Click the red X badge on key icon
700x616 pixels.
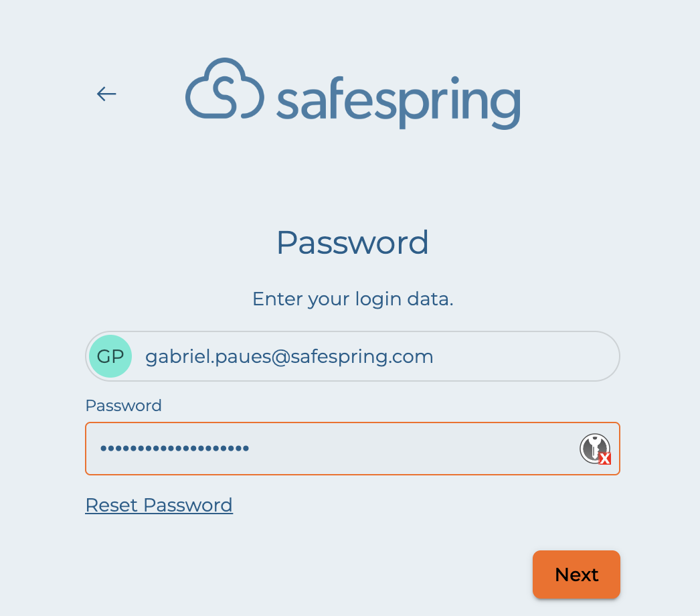tap(604, 459)
